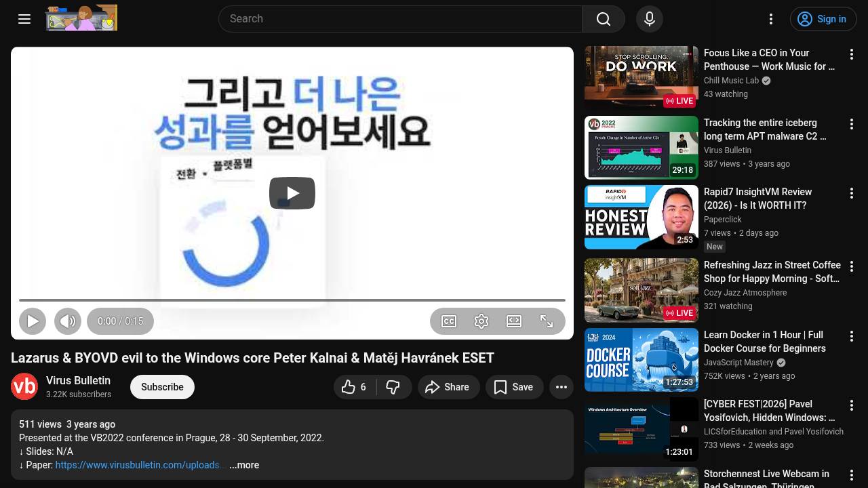Open the Pavel Yosifovich Hidden Windows thumbnail
The height and width of the screenshot is (488, 868).
tap(642, 429)
